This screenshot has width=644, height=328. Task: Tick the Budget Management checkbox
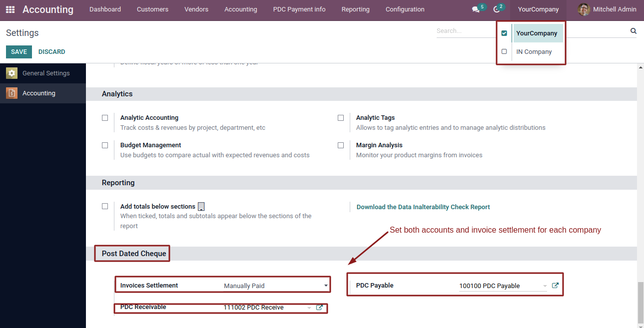[x=105, y=145]
